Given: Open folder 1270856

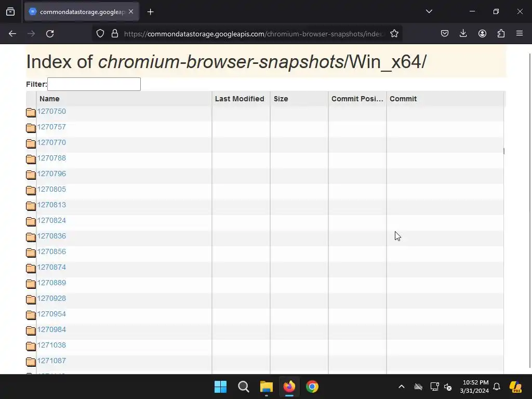Looking at the screenshot, I should coord(51,252).
